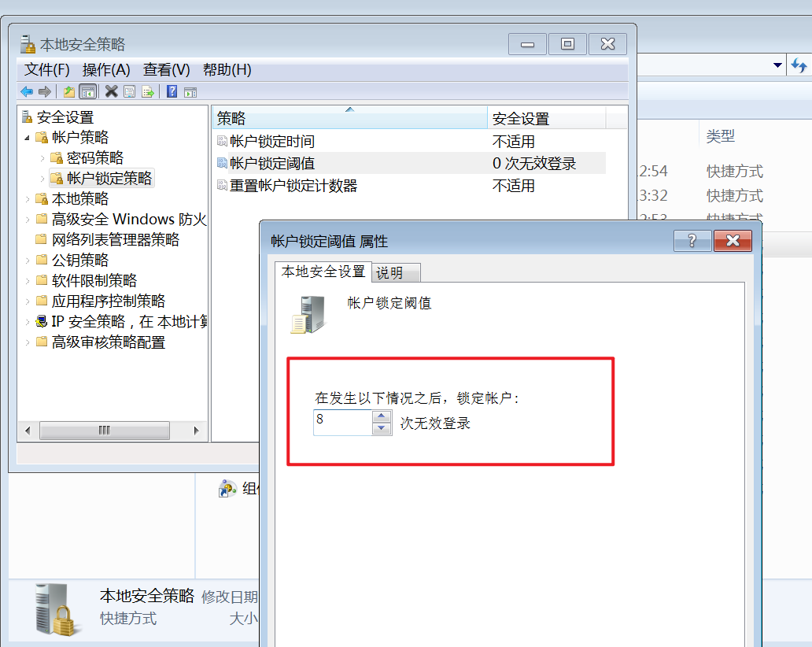Click the tree pane horizontal scrollbar thumb
The width and height of the screenshot is (812, 647).
(105, 430)
